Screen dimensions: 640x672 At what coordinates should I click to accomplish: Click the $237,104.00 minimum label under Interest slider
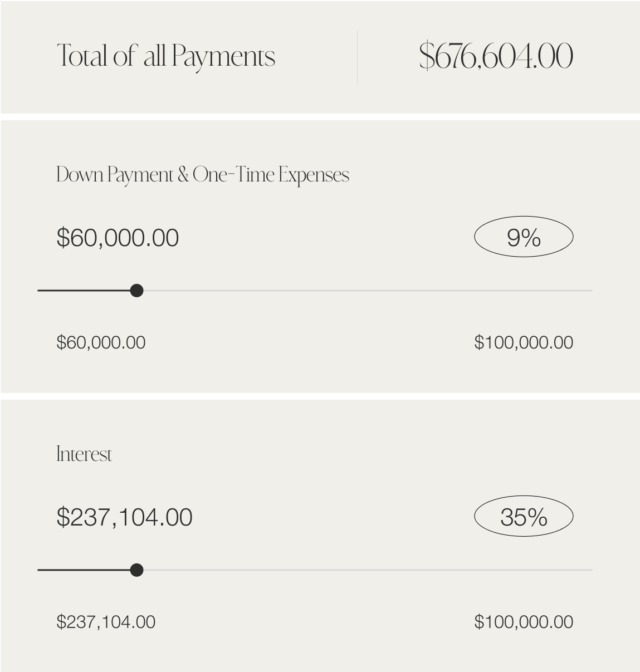click(106, 622)
